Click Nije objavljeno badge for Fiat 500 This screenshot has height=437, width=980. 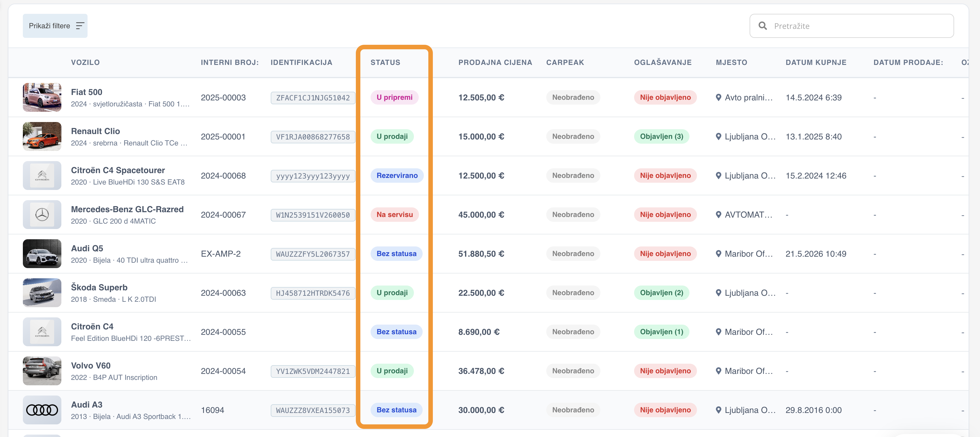click(665, 97)
